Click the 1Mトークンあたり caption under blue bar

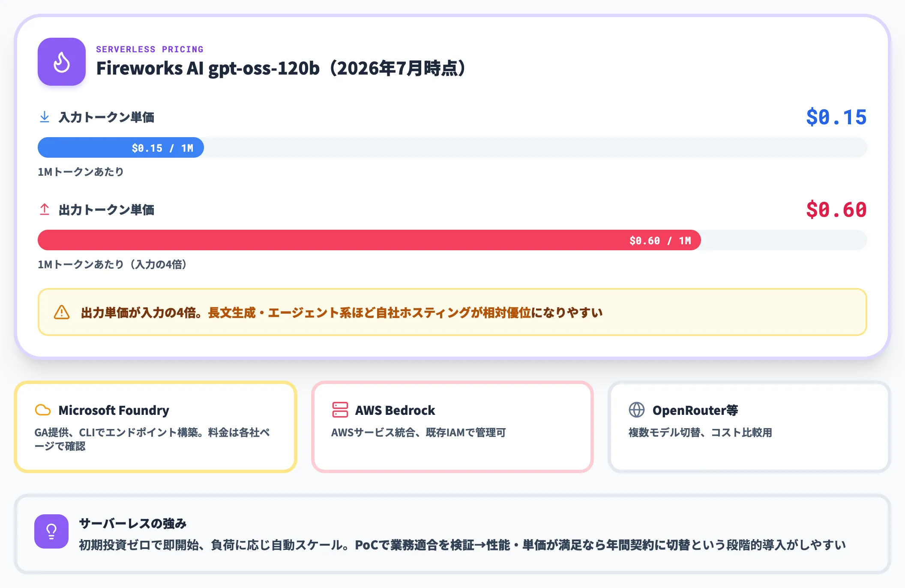(81, 172)
